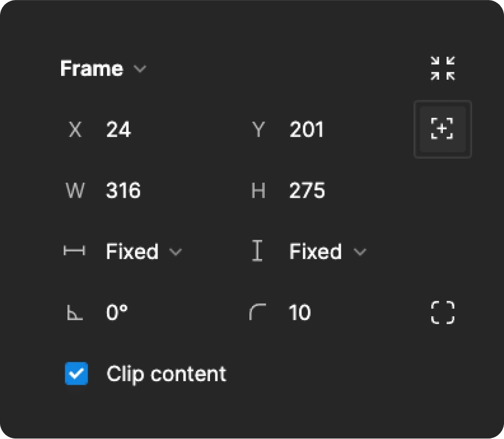This screenshot has width=504, height=439.
Task: Click the X position label icon
Action: [75, 129]
